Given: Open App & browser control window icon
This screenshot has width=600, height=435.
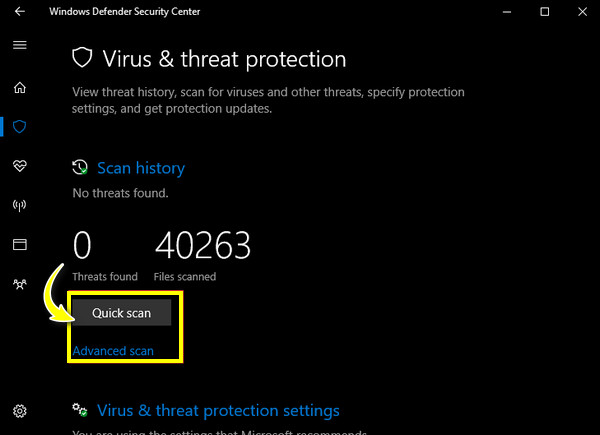Looking at the screenshot, I should tap(20, 244).
